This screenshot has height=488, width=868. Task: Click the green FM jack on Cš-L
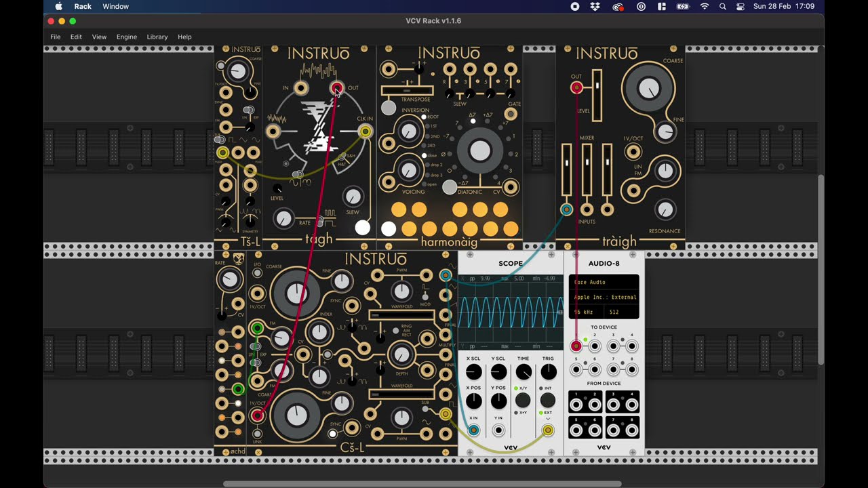(257, 329)
